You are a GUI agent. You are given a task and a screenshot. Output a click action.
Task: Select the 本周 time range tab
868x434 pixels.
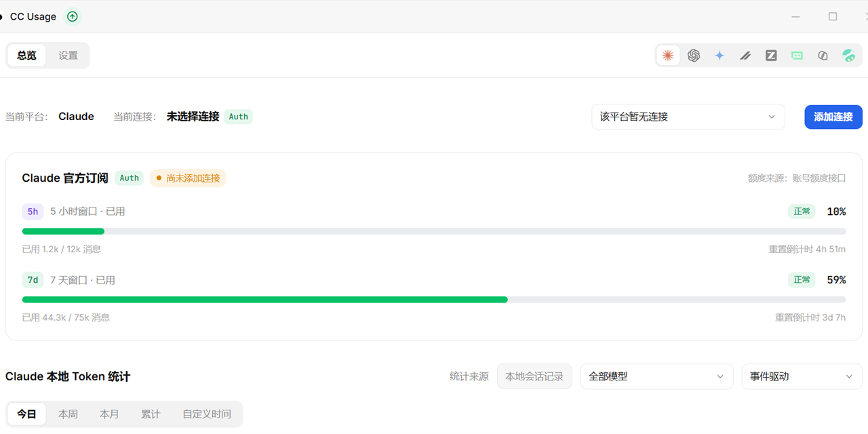pos(68,414)
